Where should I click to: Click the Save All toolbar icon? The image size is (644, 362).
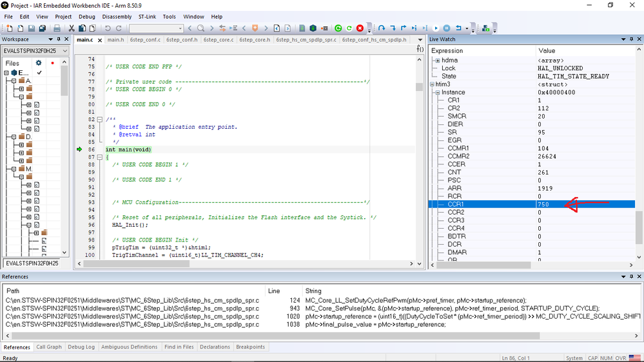(43, 28)
